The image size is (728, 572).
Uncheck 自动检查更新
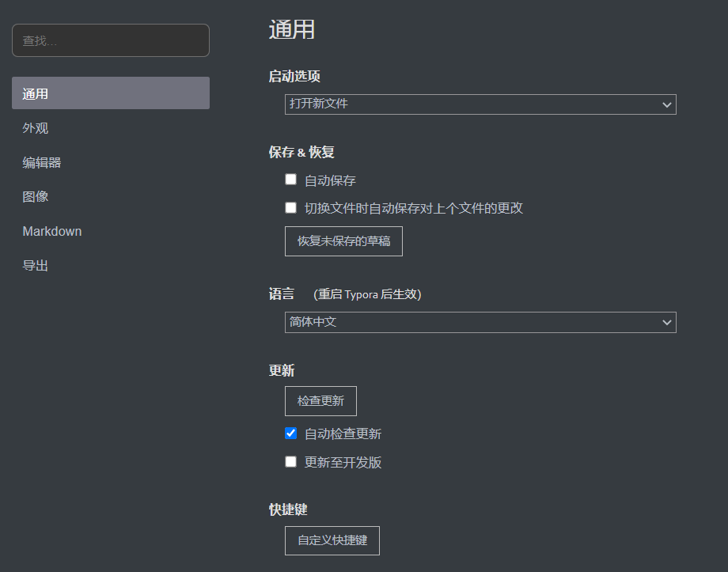[291, 434]
